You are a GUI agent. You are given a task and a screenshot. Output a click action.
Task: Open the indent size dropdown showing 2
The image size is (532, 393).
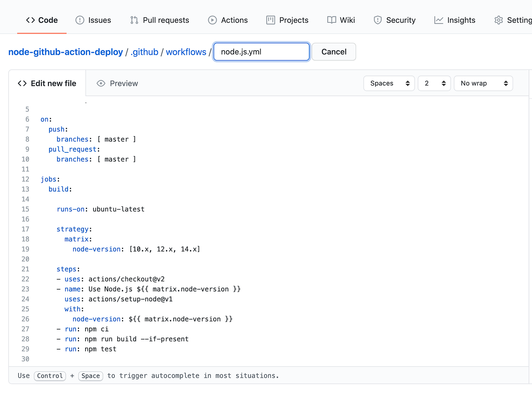pyautogui.click(x=434, y=83)
